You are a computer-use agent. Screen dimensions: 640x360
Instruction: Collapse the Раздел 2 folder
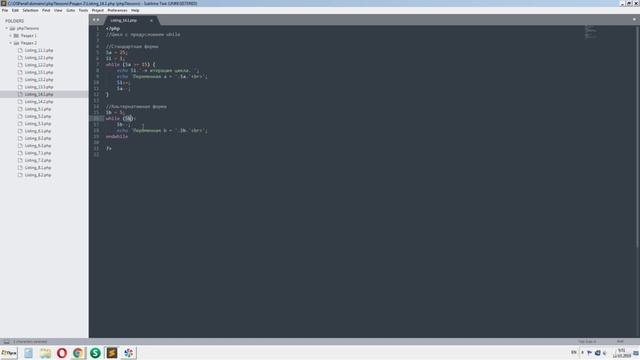pyautogui.click(x=11, y=43)
